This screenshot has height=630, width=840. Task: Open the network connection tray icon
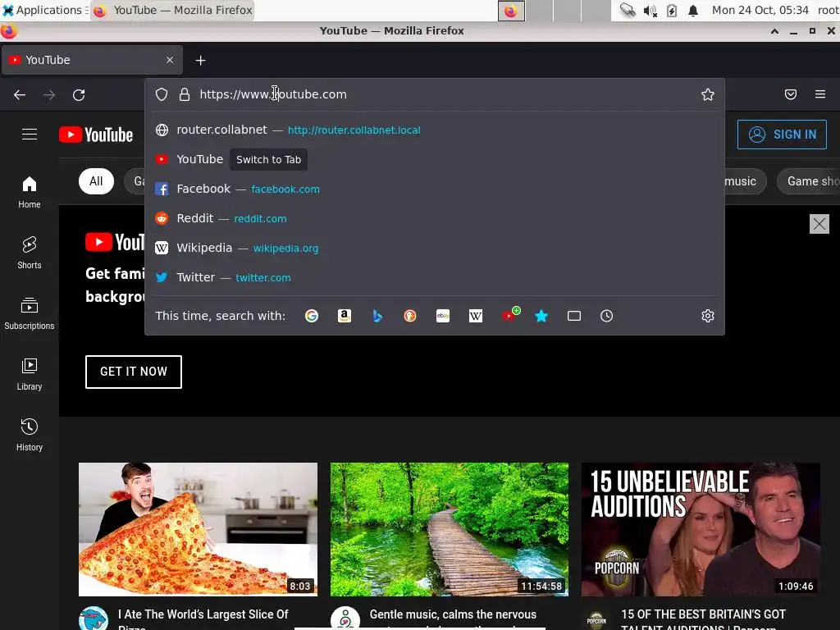pos(628,10)
